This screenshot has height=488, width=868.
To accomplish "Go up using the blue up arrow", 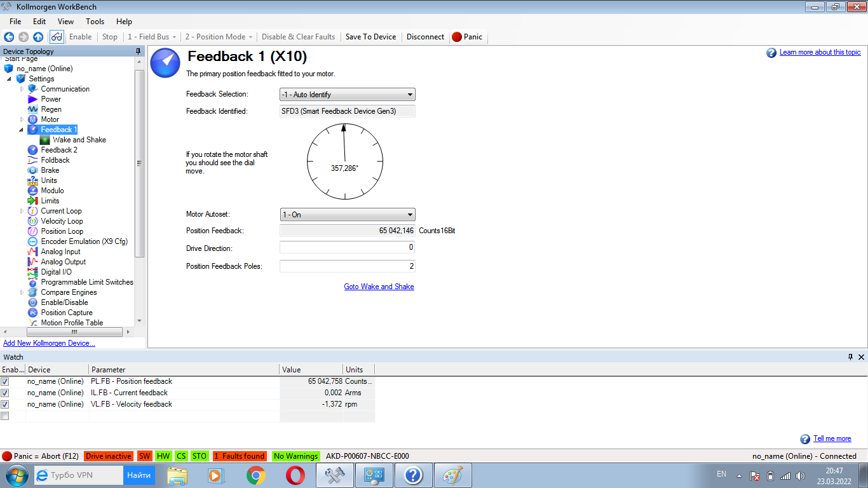I will click(x=38, y=37).
